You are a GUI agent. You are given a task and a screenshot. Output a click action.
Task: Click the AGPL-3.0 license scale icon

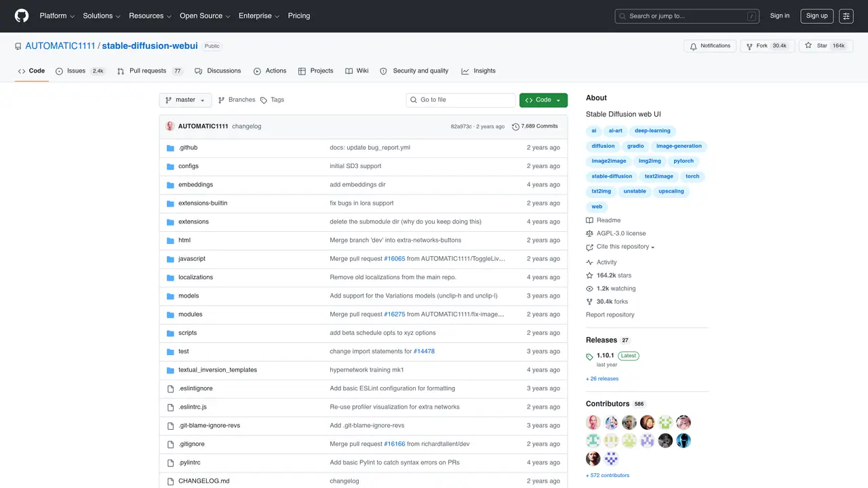590,233
